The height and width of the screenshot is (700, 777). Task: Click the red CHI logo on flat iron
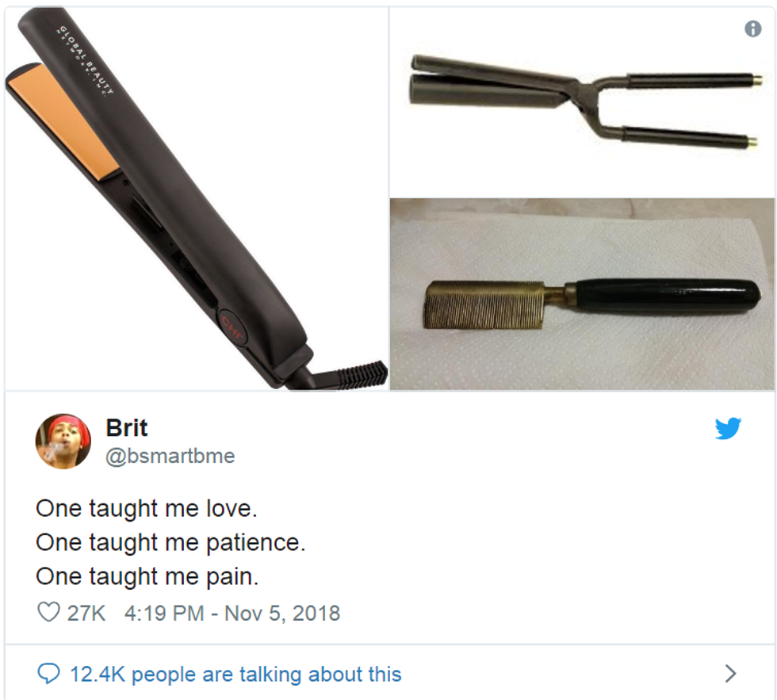[x=232, y=329]
